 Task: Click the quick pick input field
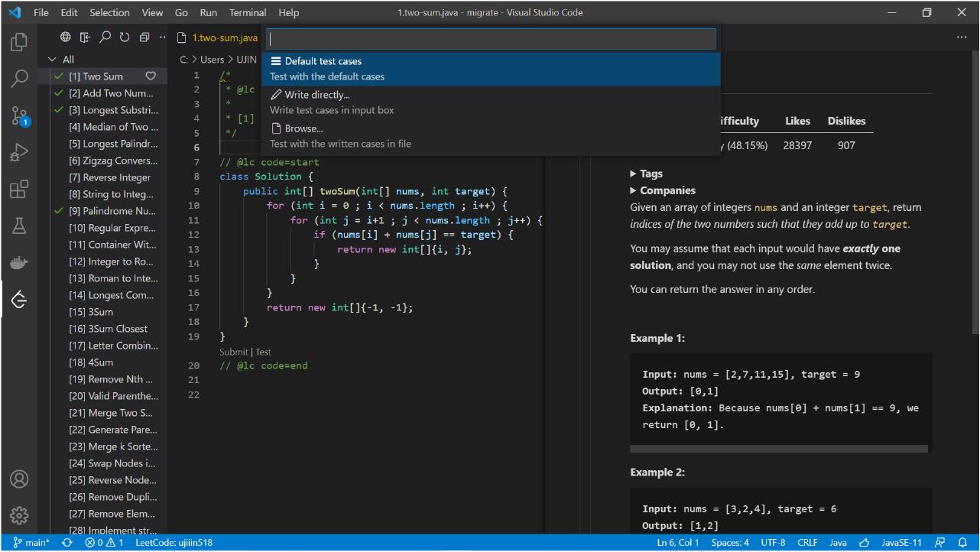tap(490, 38)
